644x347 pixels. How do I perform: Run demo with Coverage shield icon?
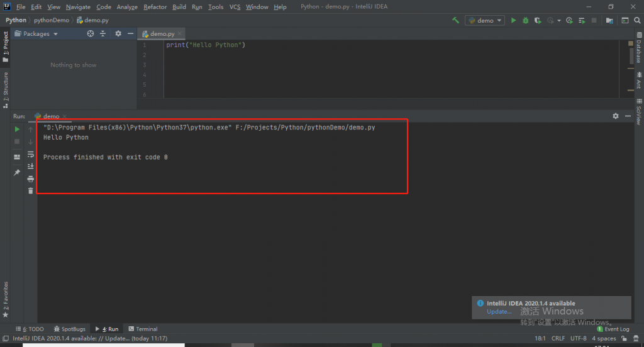pyautogui.click(x=537, y=20)
